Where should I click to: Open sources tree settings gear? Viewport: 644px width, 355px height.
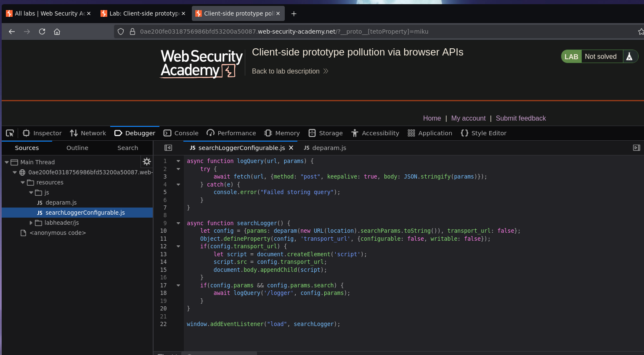[147, 162]
